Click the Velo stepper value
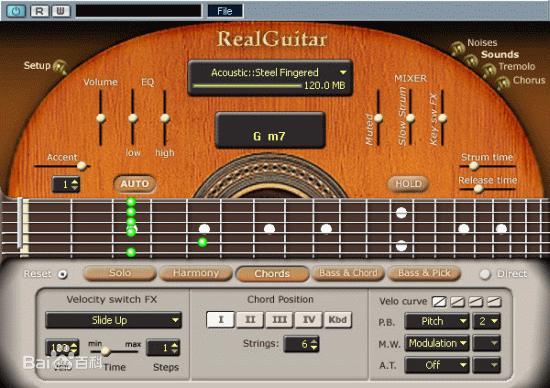 point(62,348)
